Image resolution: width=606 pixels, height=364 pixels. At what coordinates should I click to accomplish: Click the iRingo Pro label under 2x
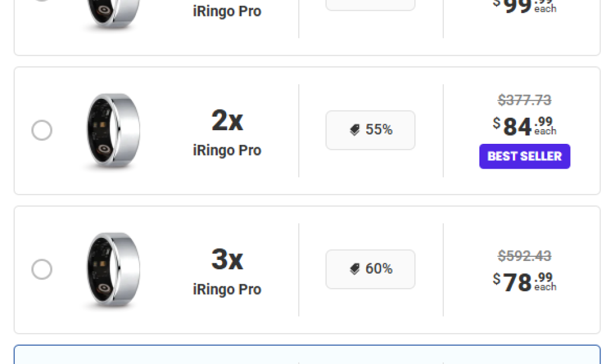coord(227,150)
